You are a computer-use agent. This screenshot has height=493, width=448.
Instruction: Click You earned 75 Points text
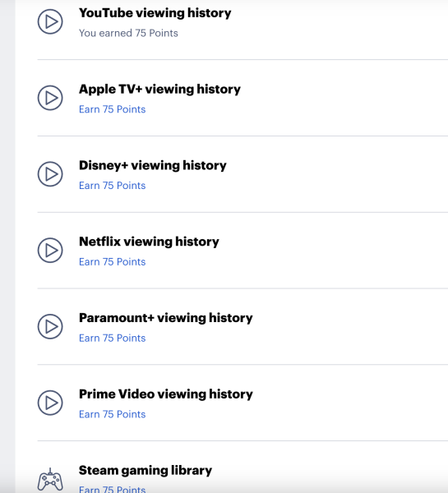pos(128,33)
